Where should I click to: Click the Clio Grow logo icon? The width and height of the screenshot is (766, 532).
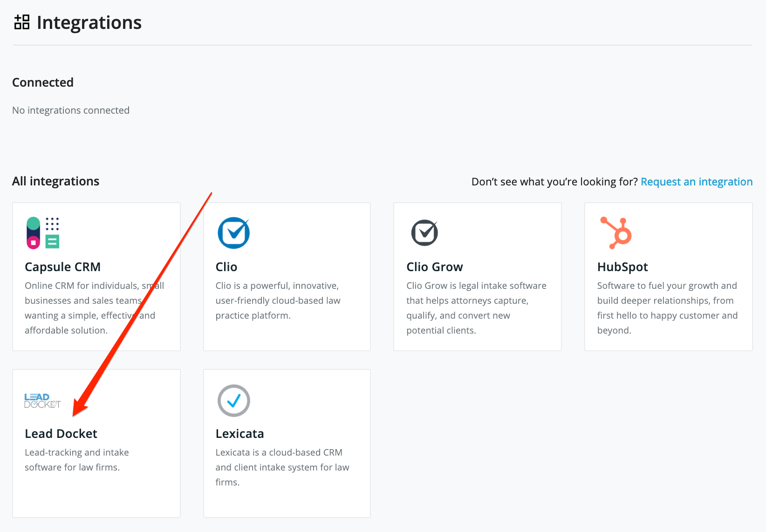424,233
